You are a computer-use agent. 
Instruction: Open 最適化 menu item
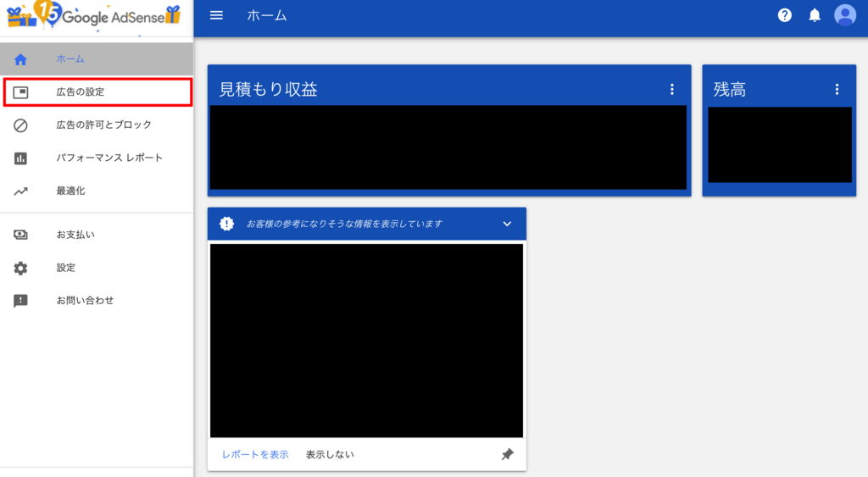[97, 191]
